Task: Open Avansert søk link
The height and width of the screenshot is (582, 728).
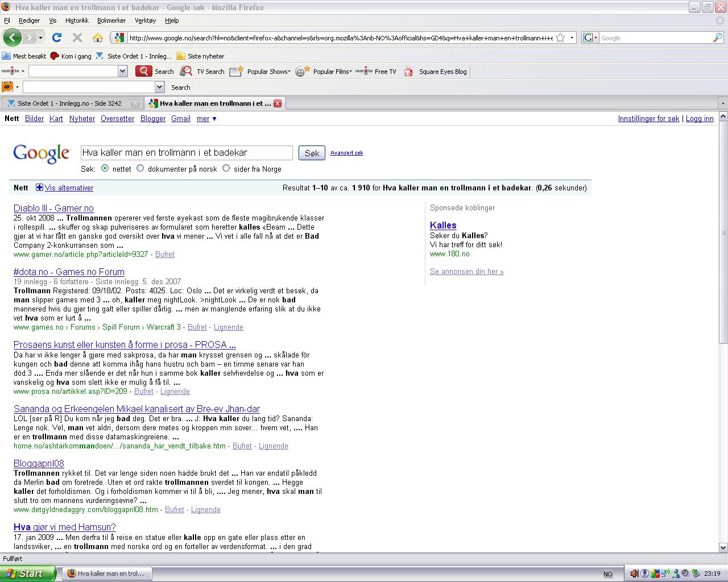Action: click(346, 152)
